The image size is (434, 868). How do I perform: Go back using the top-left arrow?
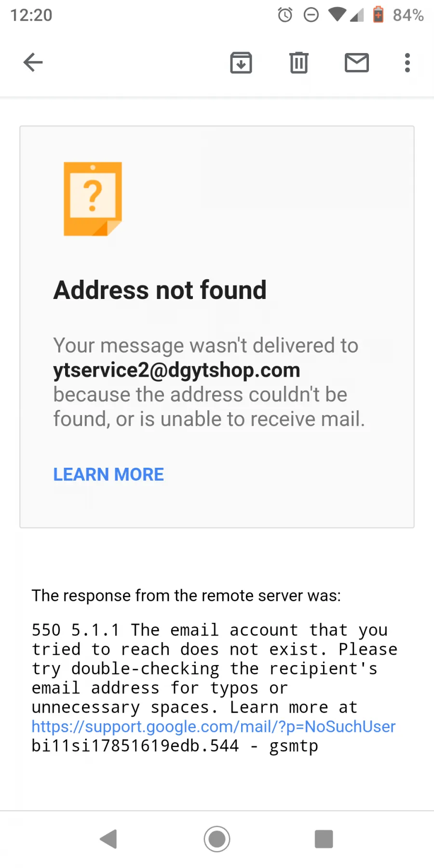(33, 62)
